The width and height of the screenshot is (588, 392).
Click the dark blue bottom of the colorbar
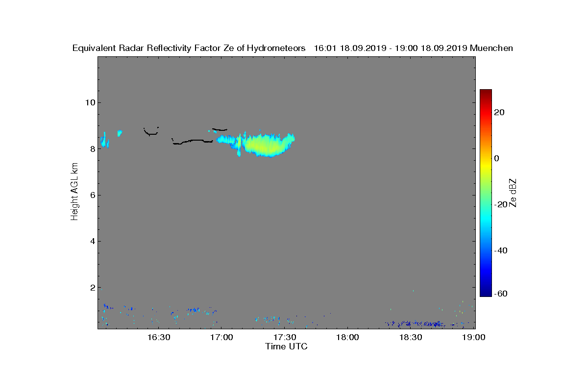coord(486,293)
